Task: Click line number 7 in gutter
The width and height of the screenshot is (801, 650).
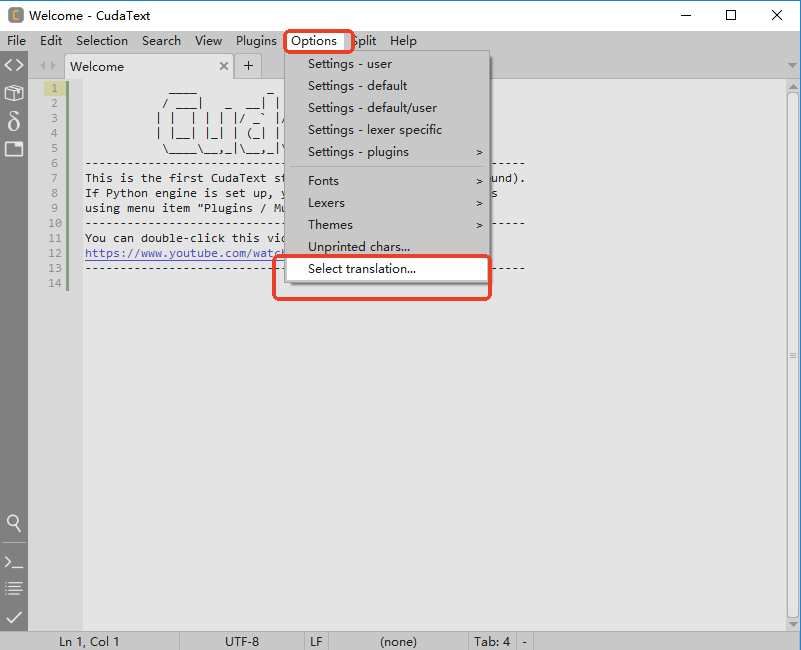Action: click(55, 178)
